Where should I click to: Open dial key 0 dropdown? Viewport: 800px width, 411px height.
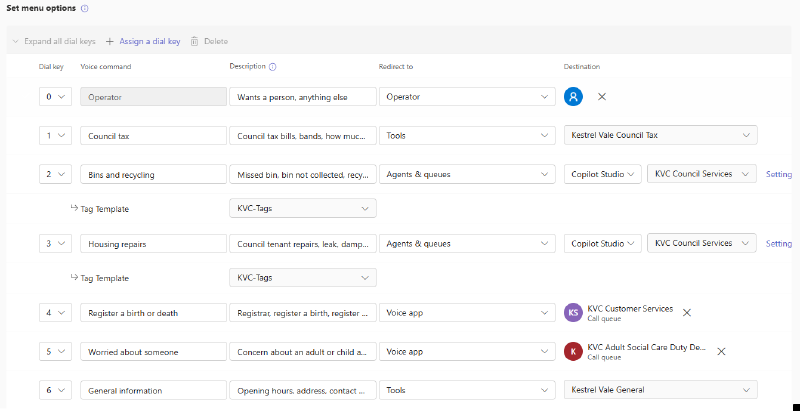tap(55, 96)
